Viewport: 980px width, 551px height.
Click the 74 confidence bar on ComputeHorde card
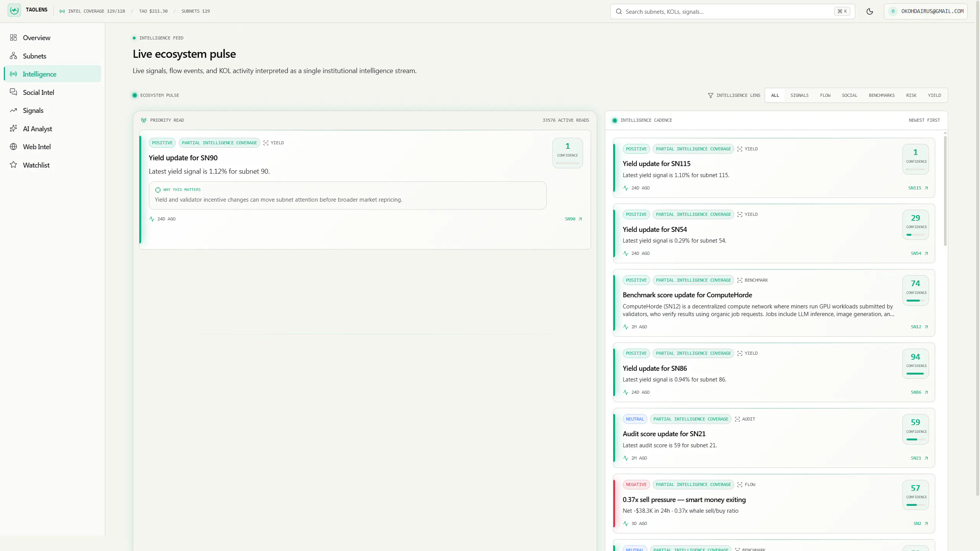coord(915,300)
